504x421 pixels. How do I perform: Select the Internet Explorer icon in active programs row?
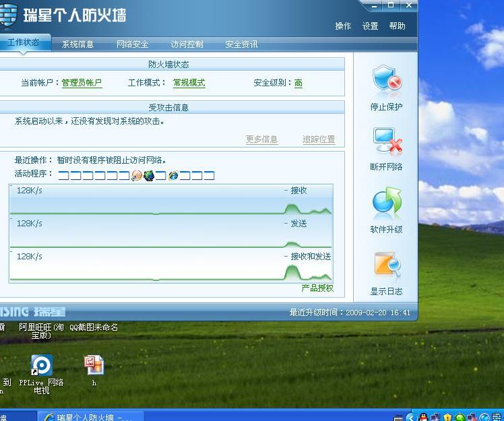click(x=173, y=175)
